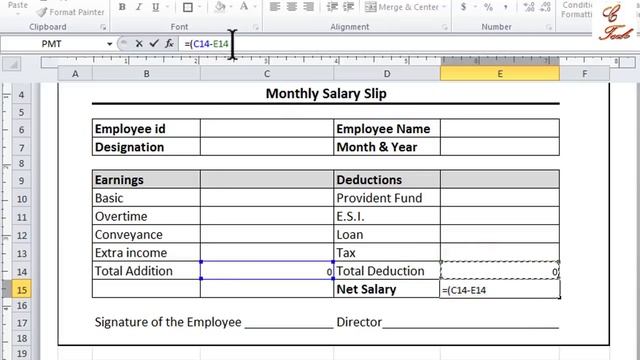The height and width of the screenshot is (360, 640).
Task: Apply Percent Style format
Action: point(488,7)
